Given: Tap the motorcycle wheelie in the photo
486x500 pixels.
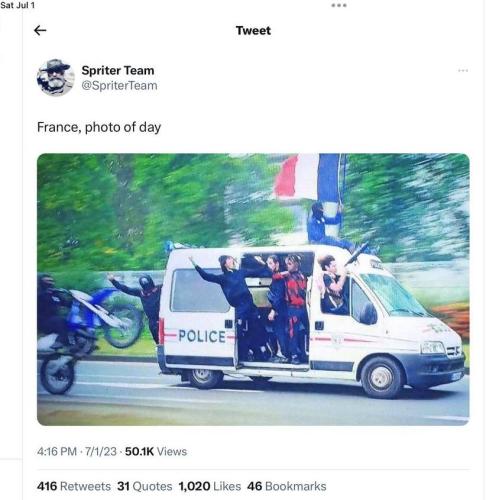Looking at the screenshot, I should (88, 333).
